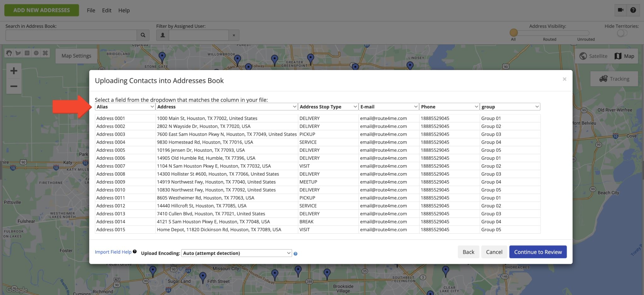Click the Back button

tap(468, 252)
